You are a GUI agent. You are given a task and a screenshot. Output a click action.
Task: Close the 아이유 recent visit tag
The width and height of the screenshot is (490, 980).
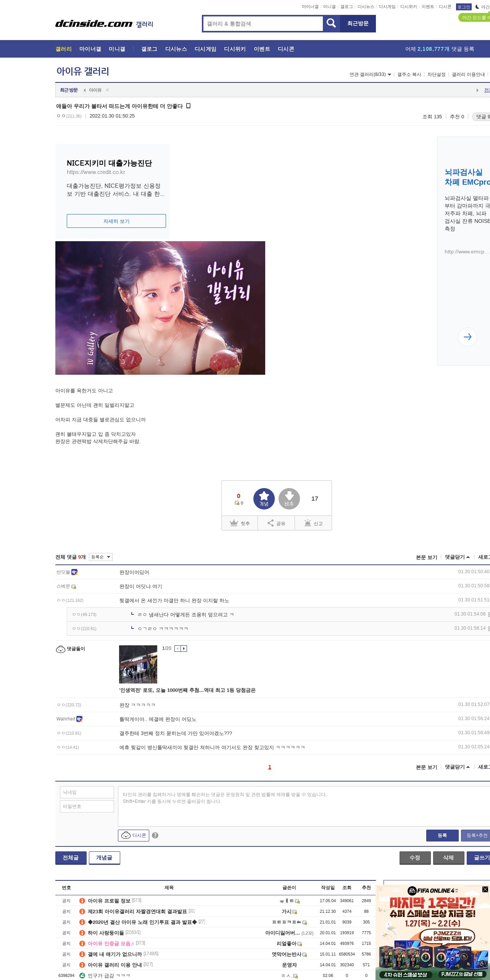pos(108,90)
